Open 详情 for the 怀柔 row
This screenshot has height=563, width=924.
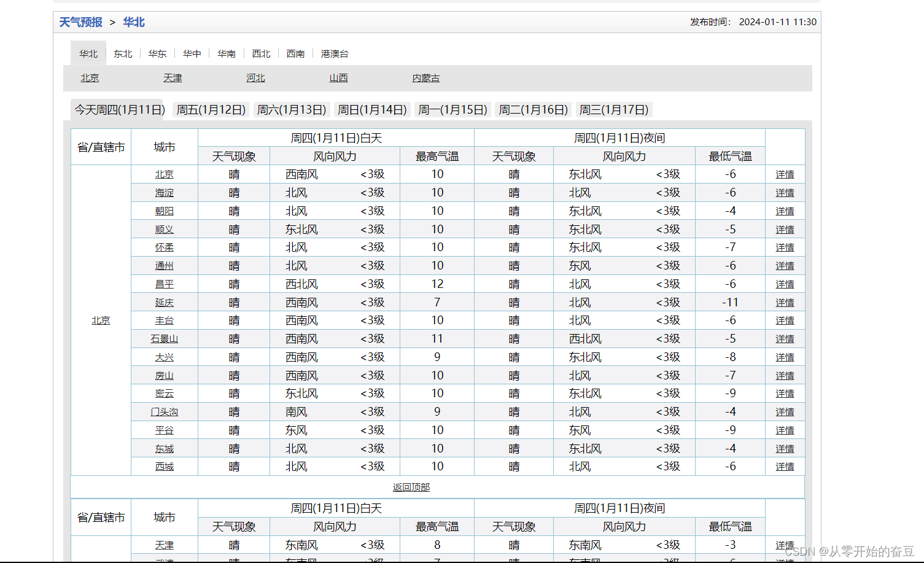(x=785, y=247)
